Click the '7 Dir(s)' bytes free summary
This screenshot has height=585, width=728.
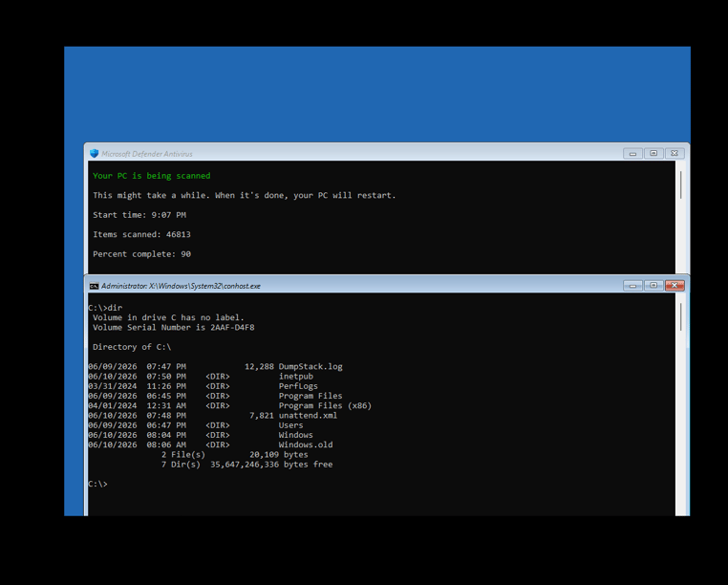[x=247, y=465]
